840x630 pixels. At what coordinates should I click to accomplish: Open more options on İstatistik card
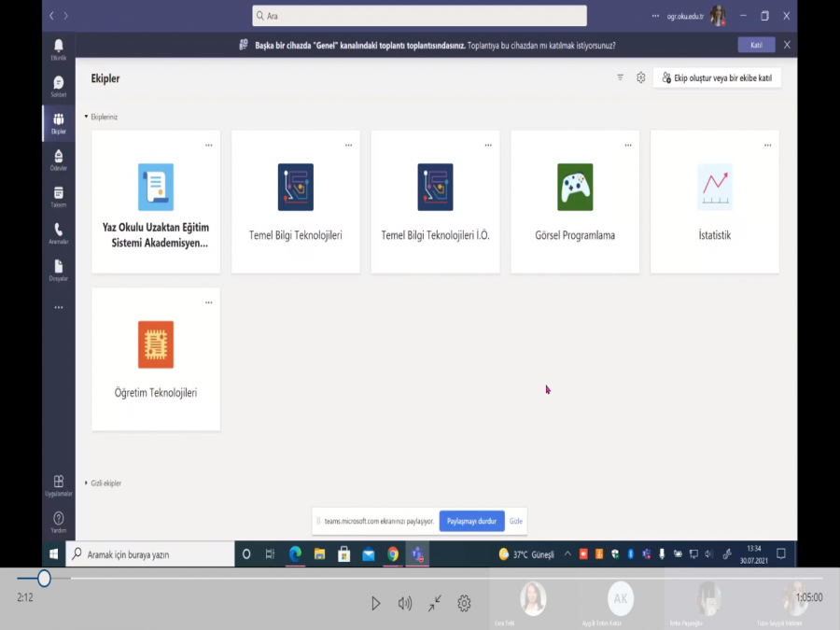(x=768, y=146)
